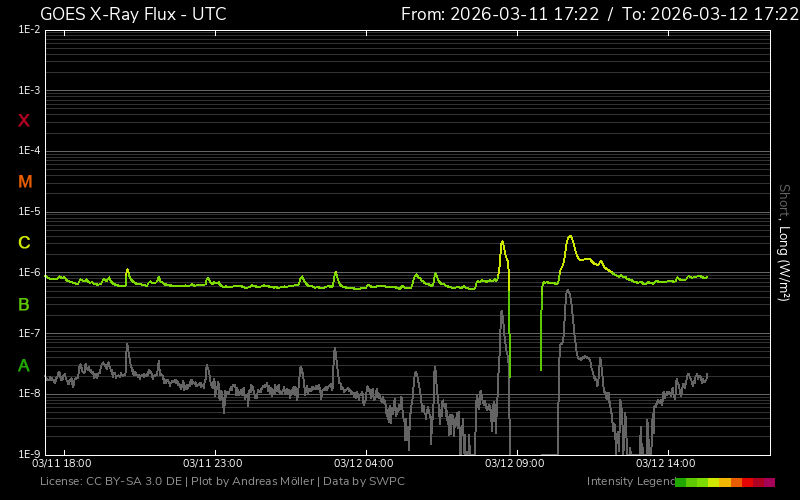Viewport: 800px width, 500px height.
Task: Click the magenta intensity legend swatch
Action: tap(769, 482)
